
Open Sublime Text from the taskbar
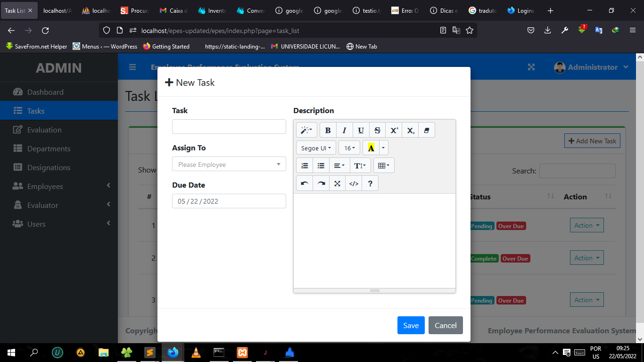click(x=150, y=352)
